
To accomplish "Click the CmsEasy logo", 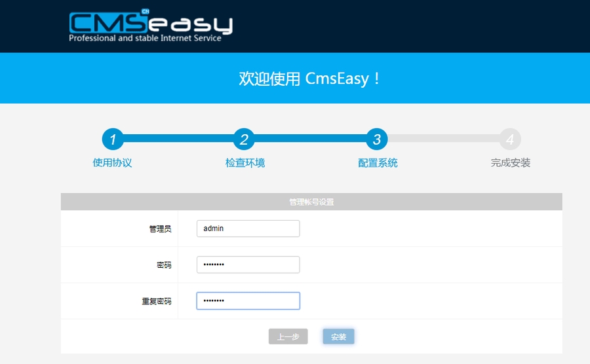I will pos(150,24).
